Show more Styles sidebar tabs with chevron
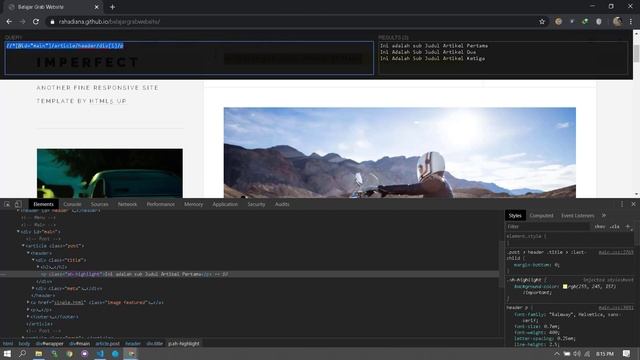This screenshot has height=360, width=640. click(604, 216)
